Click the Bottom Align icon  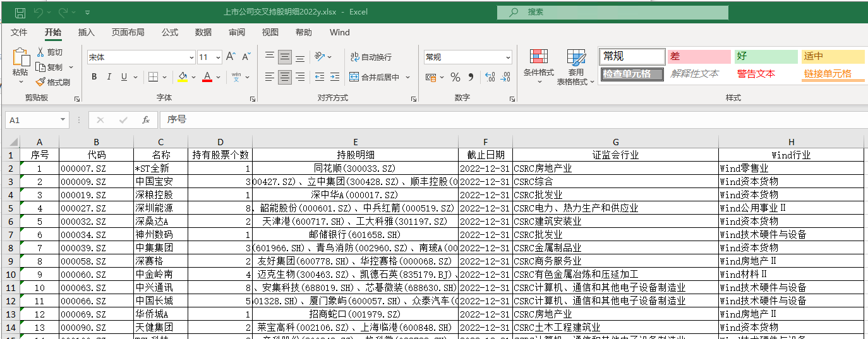300,57
